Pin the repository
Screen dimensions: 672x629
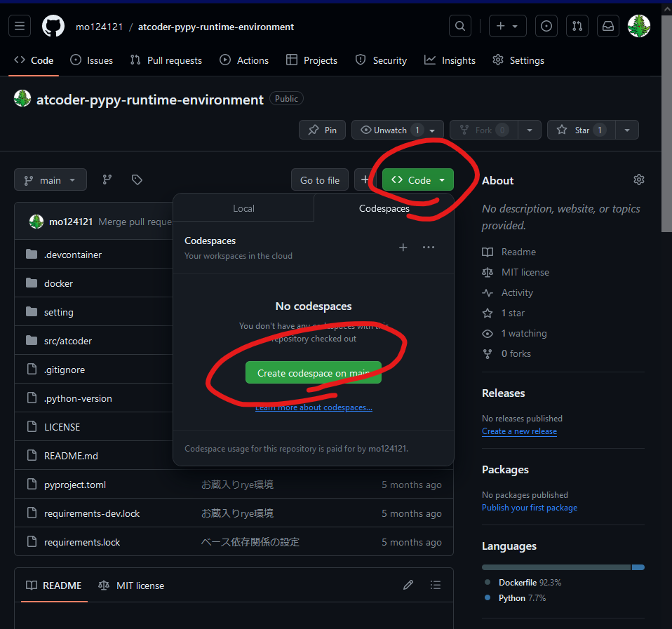[322, 130]
